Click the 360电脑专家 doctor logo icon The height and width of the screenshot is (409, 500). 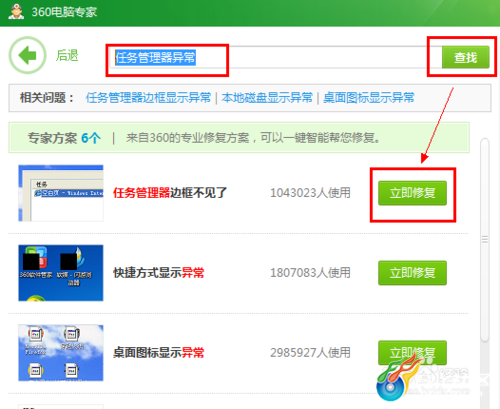[16, 11]
